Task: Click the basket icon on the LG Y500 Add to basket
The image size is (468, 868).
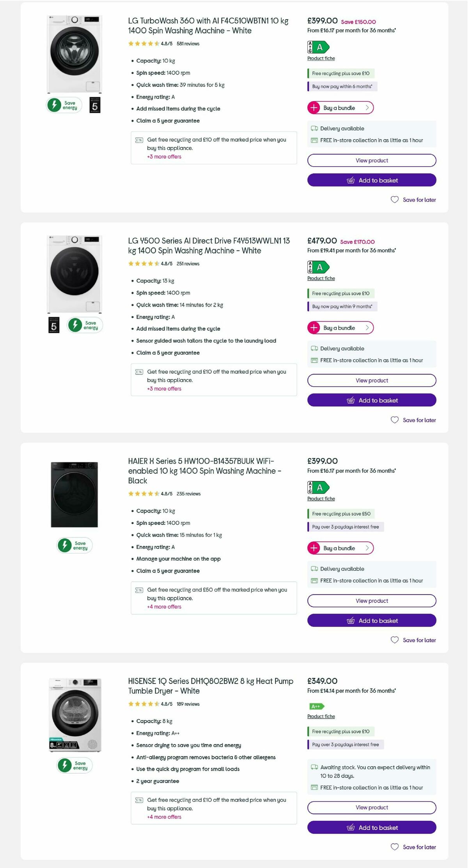Action: [350, 400]
